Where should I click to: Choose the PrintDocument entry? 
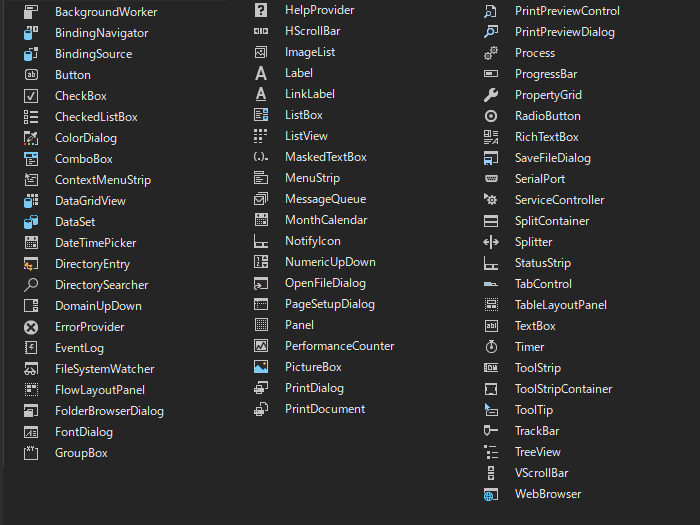(x=325, y=409)
